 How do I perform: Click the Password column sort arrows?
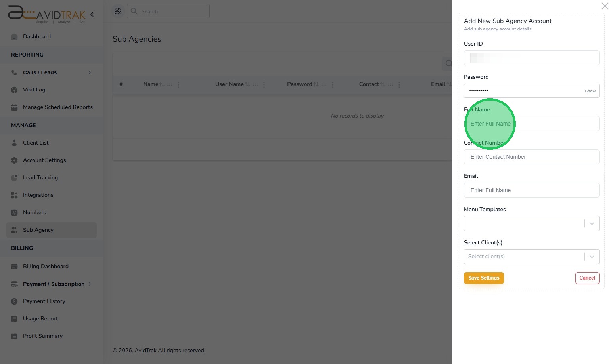[x=316, y=84]
